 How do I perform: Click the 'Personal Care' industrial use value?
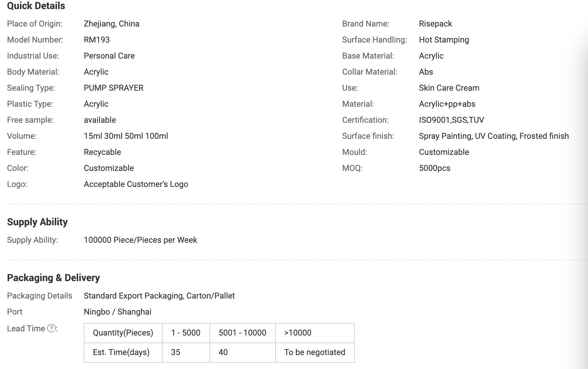click(109, 56)
